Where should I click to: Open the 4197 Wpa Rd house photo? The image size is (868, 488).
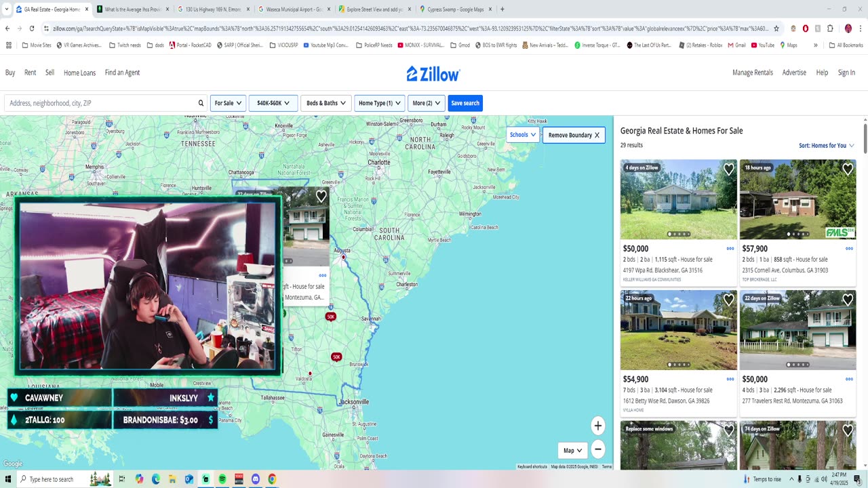tap(678, 199)
